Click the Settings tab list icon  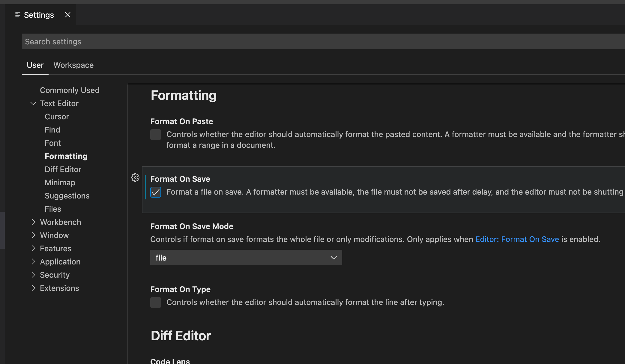point(18,15)
